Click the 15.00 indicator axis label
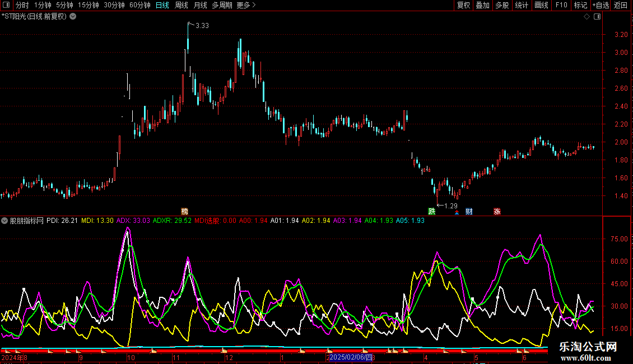The image size is (633, 364). coord(619,329)
